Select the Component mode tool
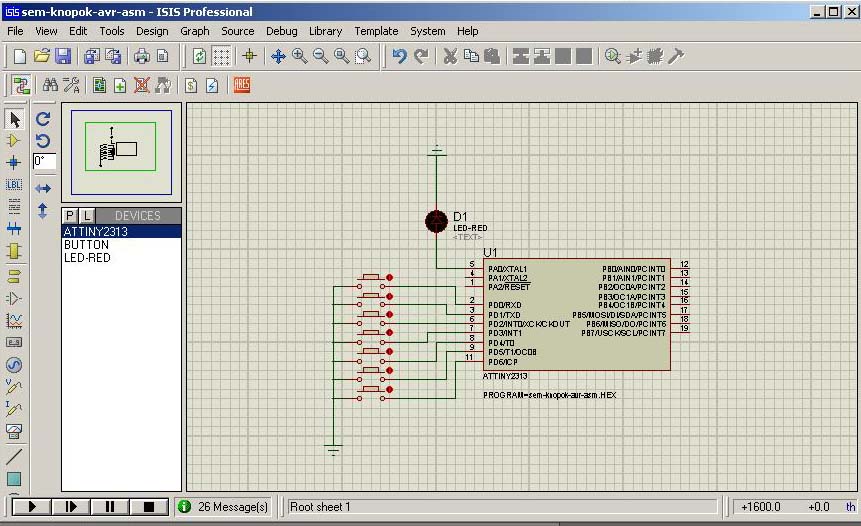The height and width of the screenshot is (526, 861). (x=14, y=141)
